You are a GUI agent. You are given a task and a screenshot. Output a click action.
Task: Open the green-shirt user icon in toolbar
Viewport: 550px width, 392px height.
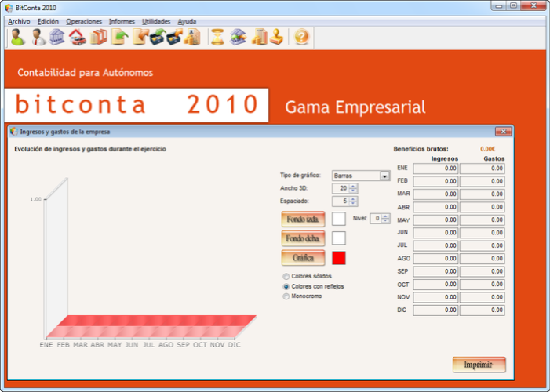point(18,37)
